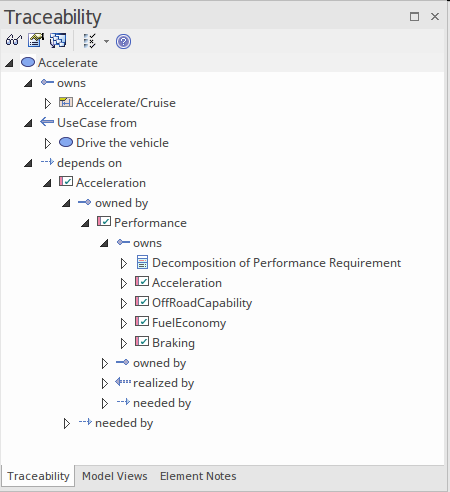Select the Performance requirement icon
This screenshot has height=492, width=450.
[104, 222]
